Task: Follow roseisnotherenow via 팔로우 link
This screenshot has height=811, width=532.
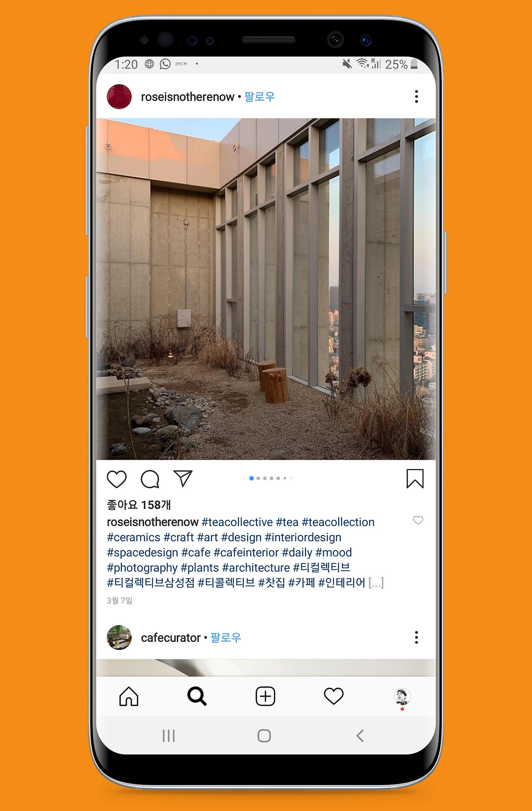Action: click(260, 97)
